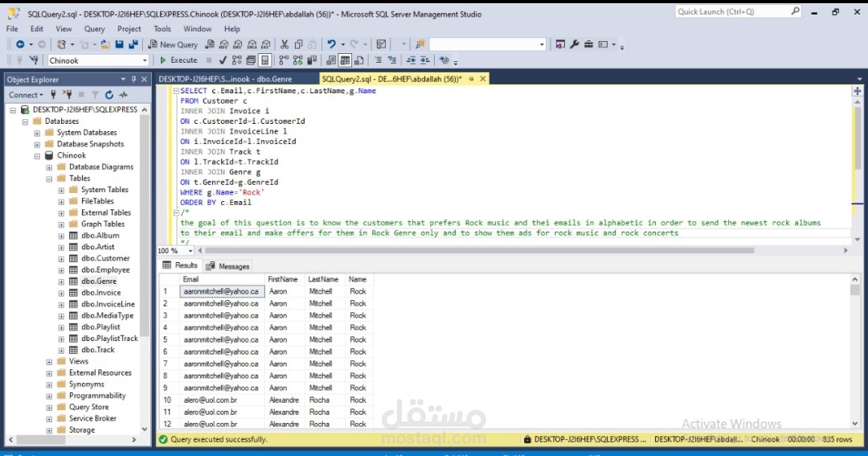
Task: Click Connect Object Explorer plug icon
Action: (54, 95)
